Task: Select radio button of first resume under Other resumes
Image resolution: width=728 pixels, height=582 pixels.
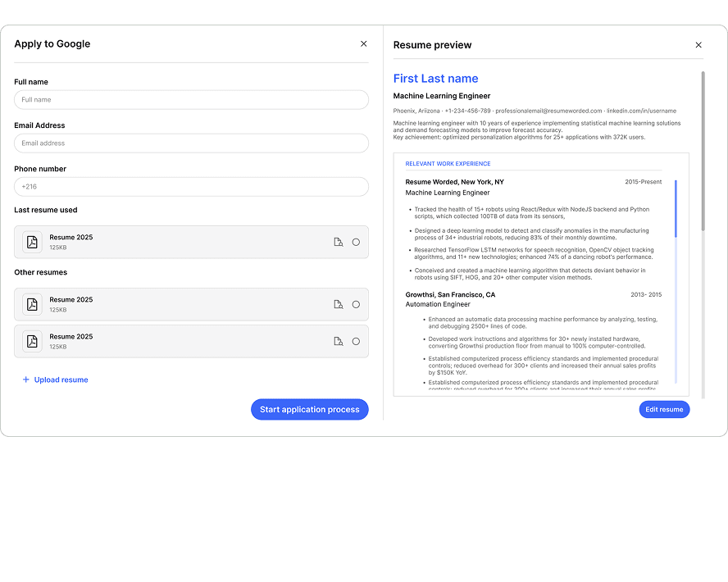Action: [356, 304]
